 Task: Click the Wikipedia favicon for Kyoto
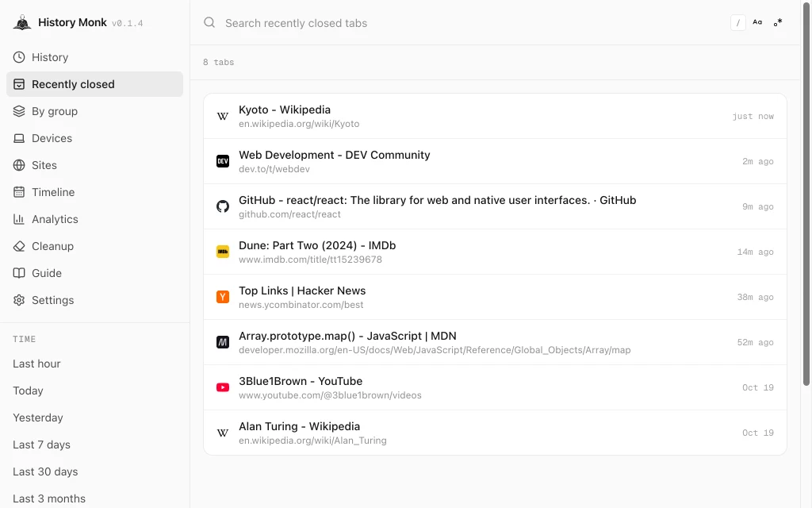point(223,116)
